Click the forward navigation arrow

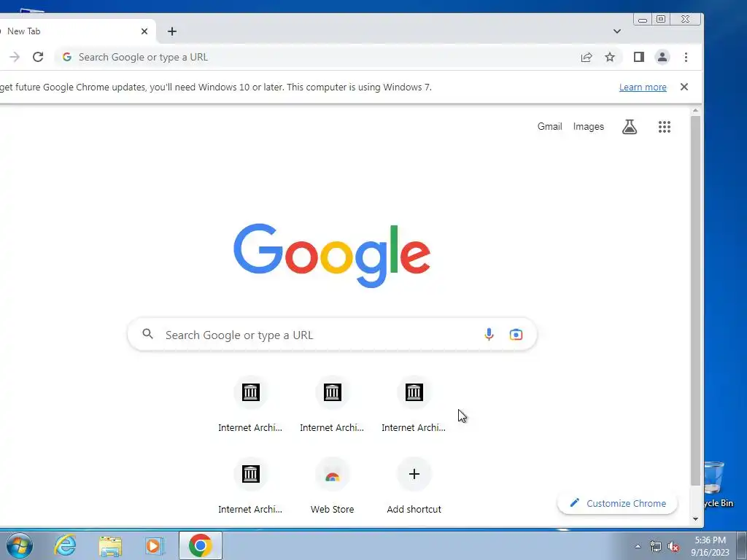pyautogui.click(x=15, y=57)
